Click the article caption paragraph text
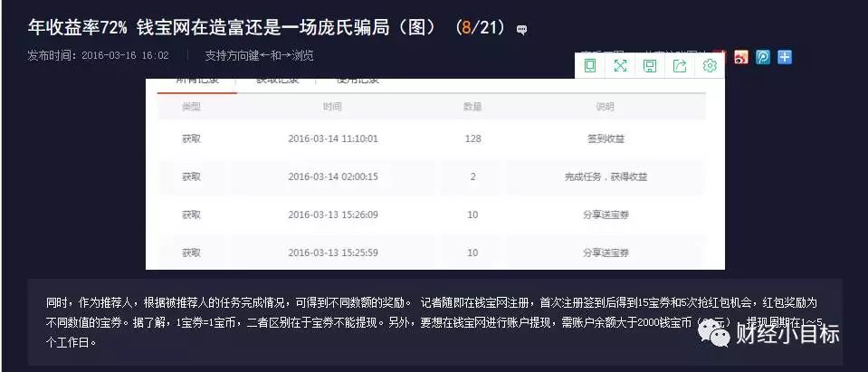Viewport: 868px width, 372px height. click(x=434, y=323)
